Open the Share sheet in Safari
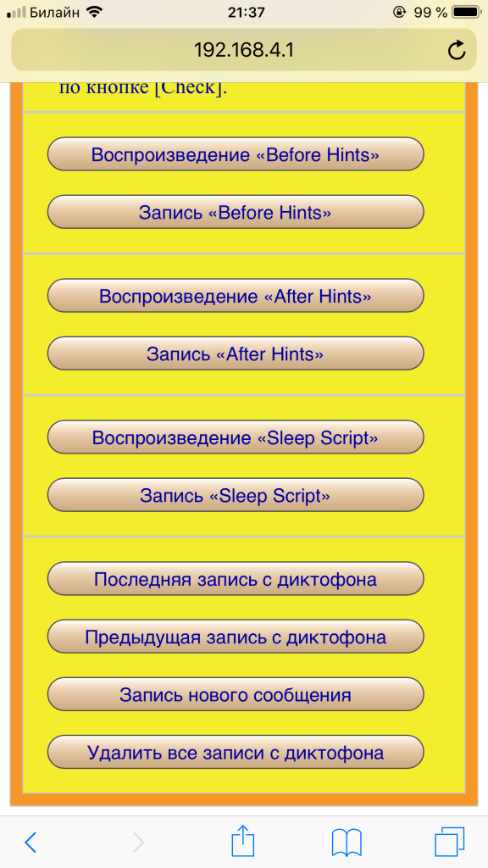The height and width of the screenshot is (868, 488). pyautogui.click(x=242, y=842)
